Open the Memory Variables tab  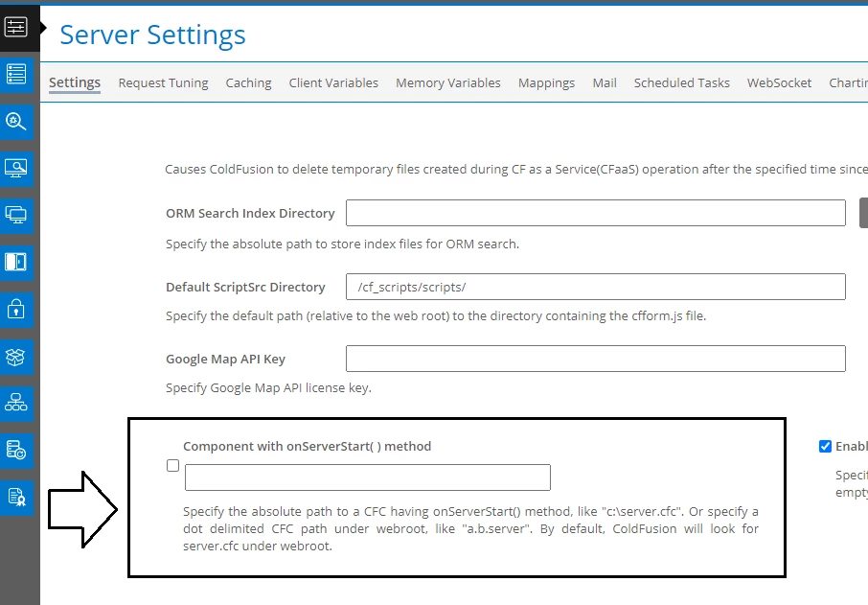[x=447, y=82]
